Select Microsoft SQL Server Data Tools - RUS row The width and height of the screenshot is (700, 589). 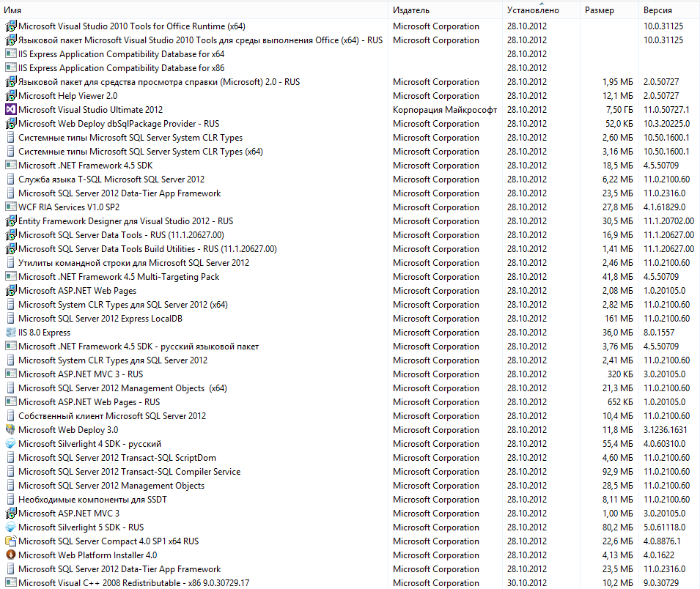121,235
